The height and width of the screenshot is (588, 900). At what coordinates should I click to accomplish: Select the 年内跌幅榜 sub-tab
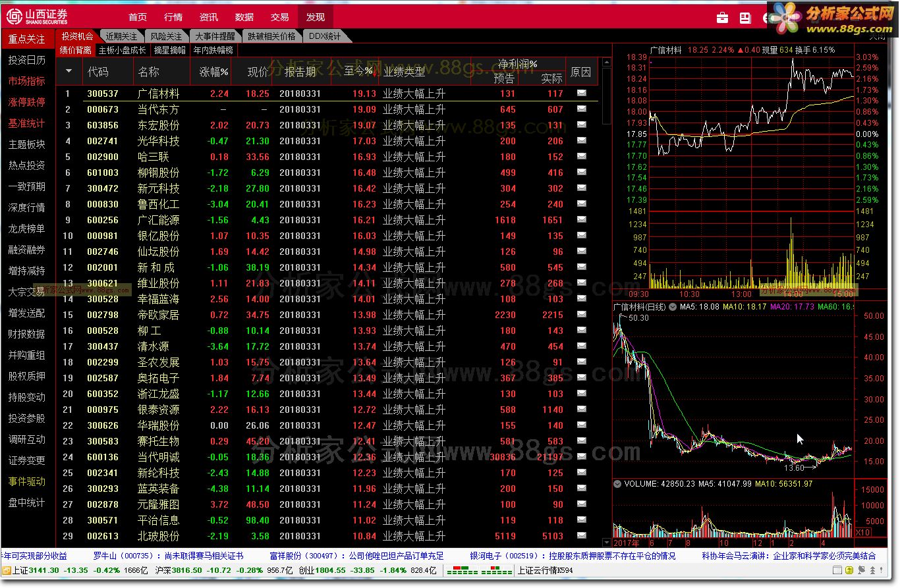213,50
